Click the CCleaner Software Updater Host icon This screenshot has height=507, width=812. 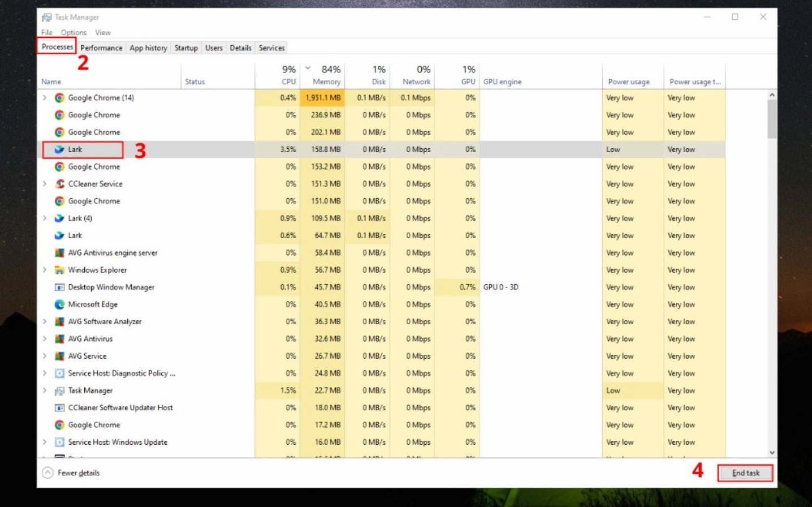(59, 407)
